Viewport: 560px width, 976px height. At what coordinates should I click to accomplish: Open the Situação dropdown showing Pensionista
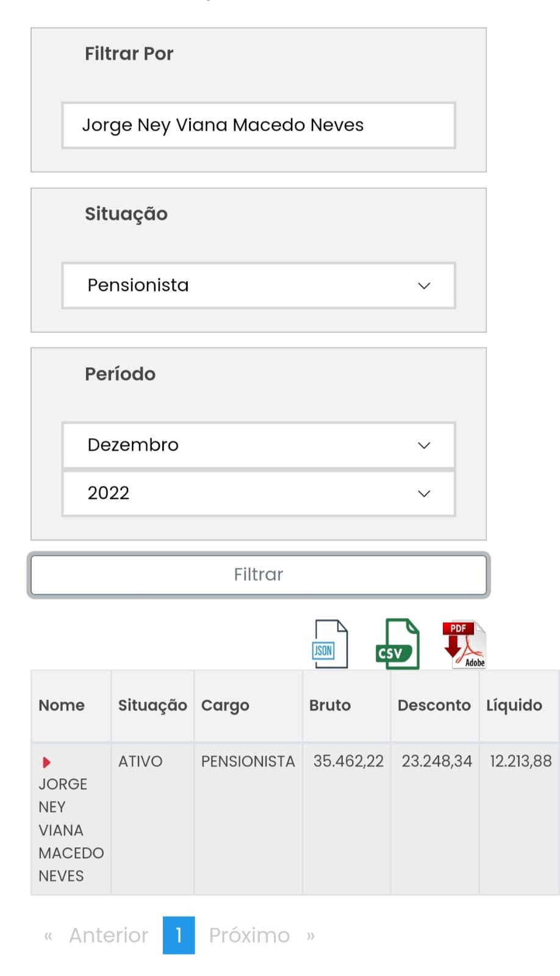259,285
